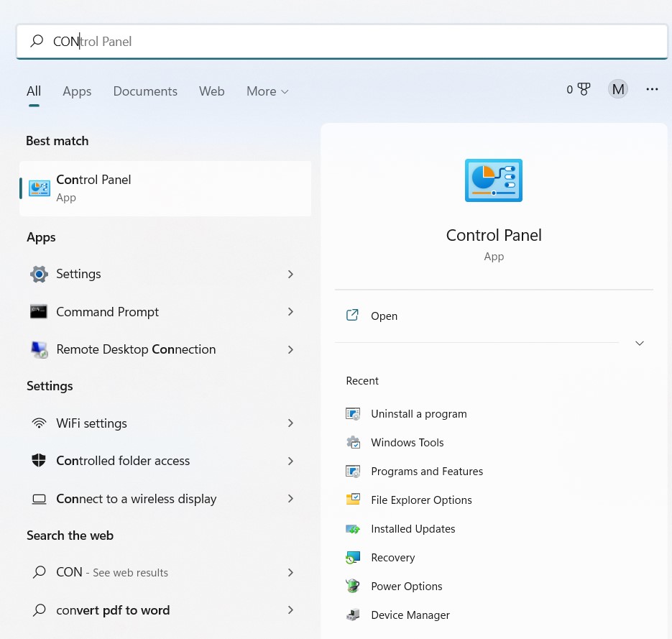672x639 pixels.
Task: Switch to the Documents tab
Action: [145, 91]
